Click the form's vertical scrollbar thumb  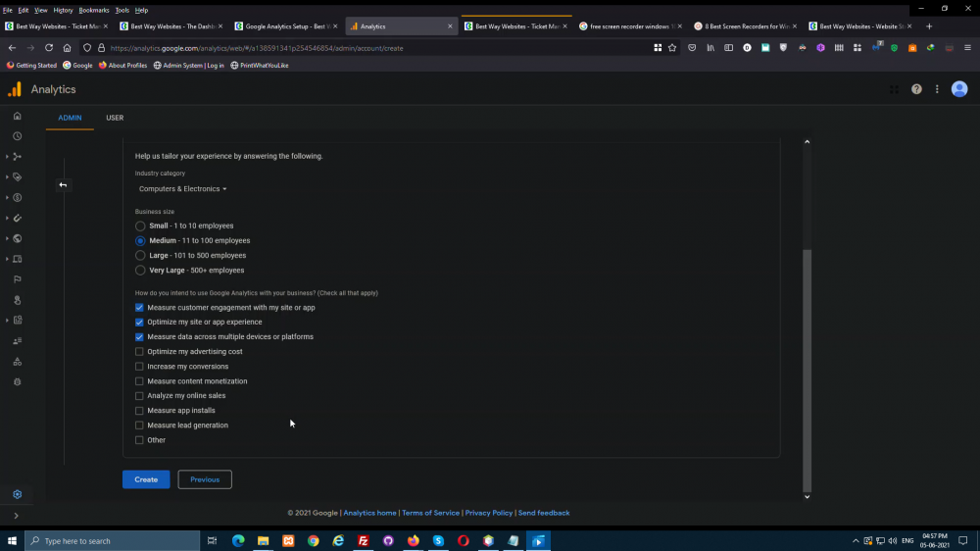pos(807,371)
